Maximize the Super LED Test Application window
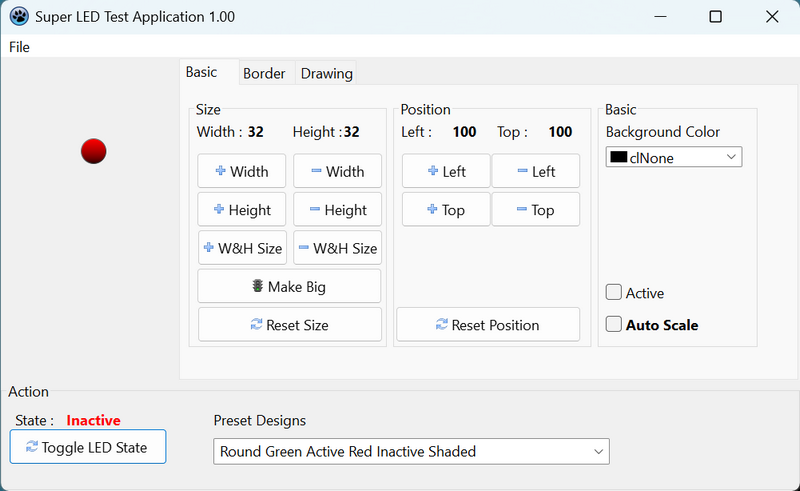 point(715,17)
